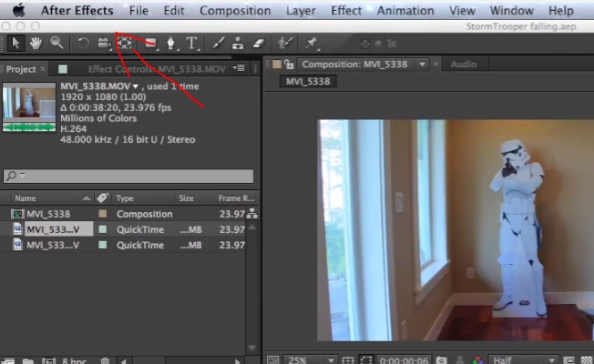Image resolution: width=594 pixels, height=364 pixels.
Task: Open the After Effects application menu
Action: [77, 11]
